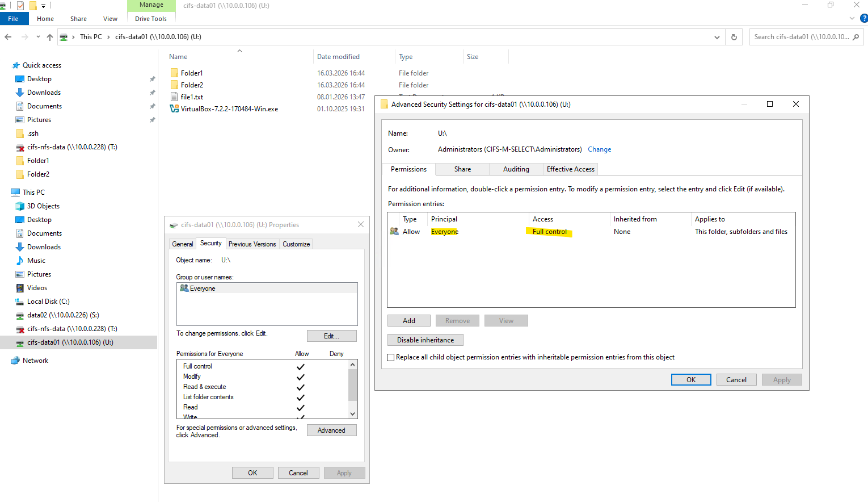
Task: Click the VirtualBox installer file icon
Action: [175, 109]
